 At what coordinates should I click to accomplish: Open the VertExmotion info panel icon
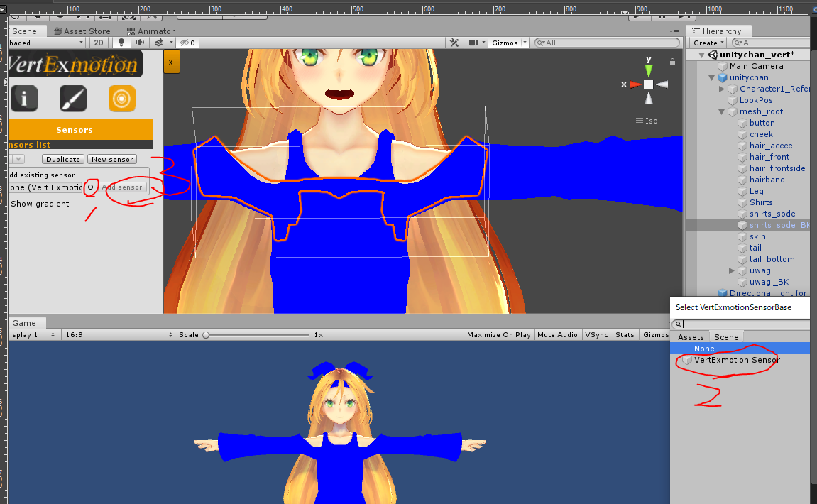[x=24, y=98]
